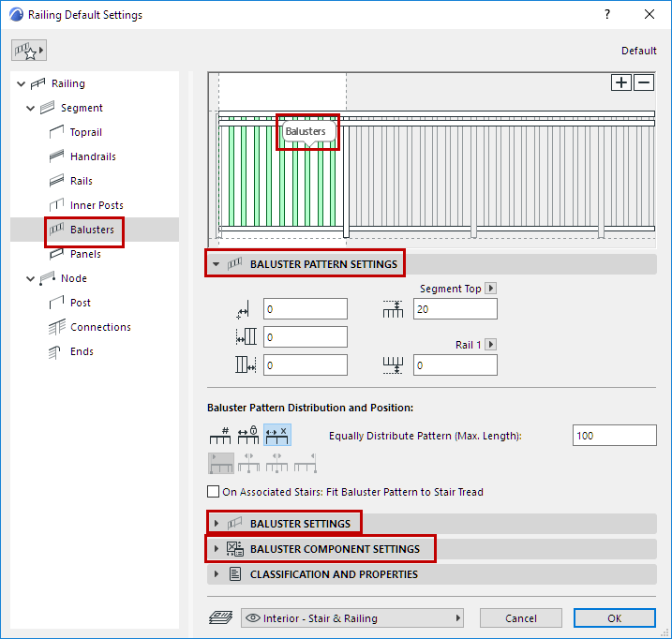This screenshot has height=639, width=672.
Task: Click the baluster bottom offset icon
Action: tap(393, 365)
